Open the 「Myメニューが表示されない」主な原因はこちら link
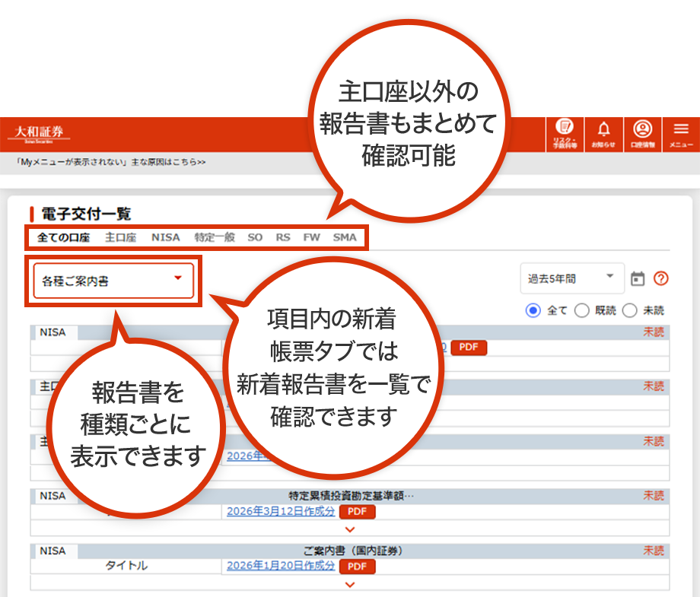Image resolution: width=700 pixels, height=597 pixels. [x=111, y=162]
